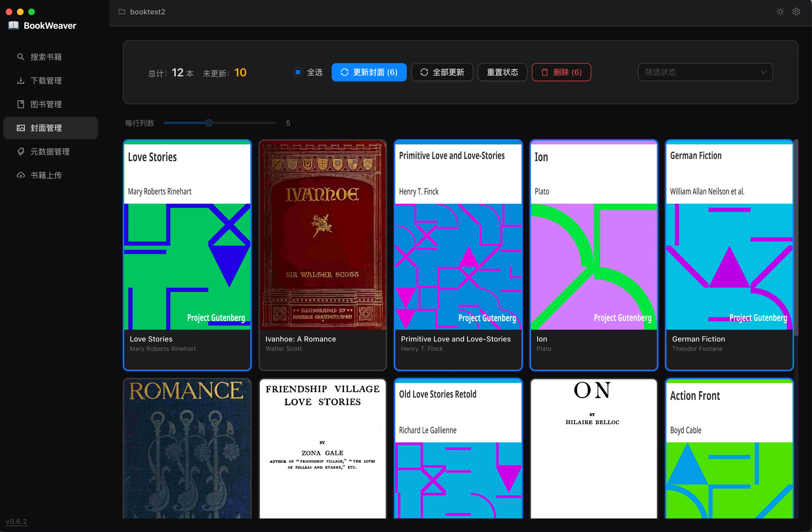Click the reset status button
Image resolution: width=812 pixels, height=532 pixels.
502,72
